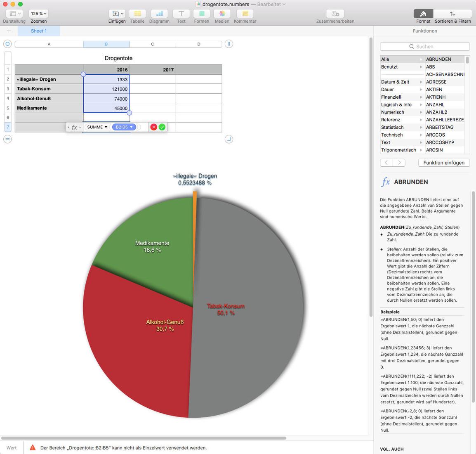476x454 pixels.
Task: Open the B2:B5 range token menu
Action: 124,127
